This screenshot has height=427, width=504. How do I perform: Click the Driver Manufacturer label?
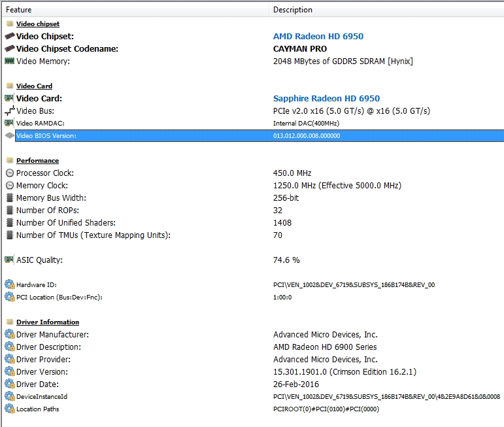52,334
